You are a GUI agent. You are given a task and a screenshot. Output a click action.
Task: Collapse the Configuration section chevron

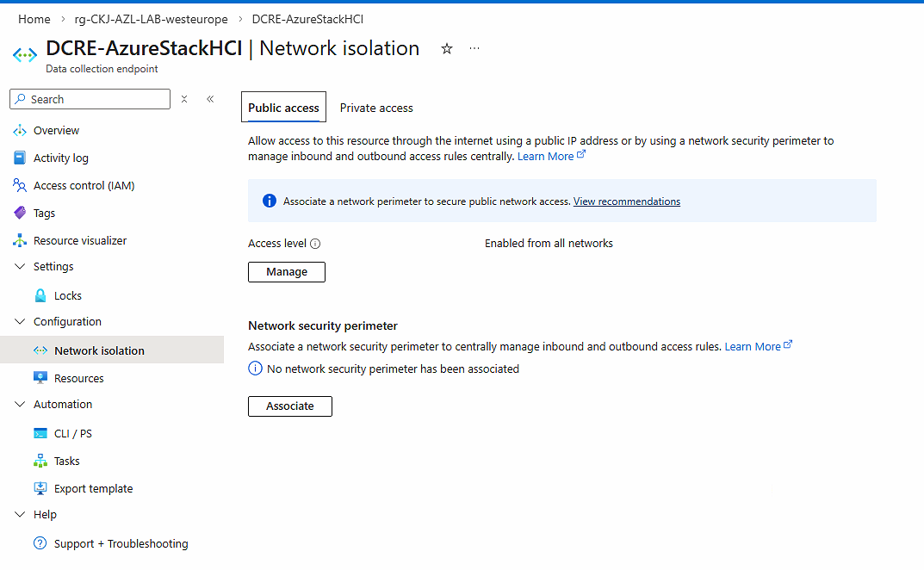(20, 322)
